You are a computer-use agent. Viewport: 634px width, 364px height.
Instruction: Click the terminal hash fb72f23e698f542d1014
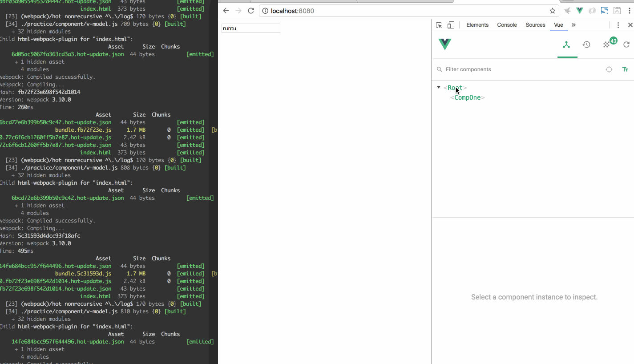coord(49,92)
